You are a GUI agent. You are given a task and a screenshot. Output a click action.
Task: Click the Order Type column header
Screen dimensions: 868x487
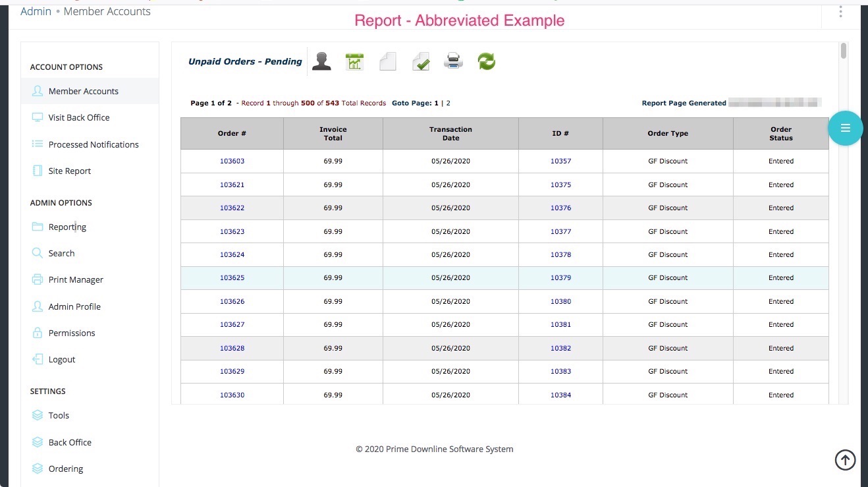click(668, 133)
